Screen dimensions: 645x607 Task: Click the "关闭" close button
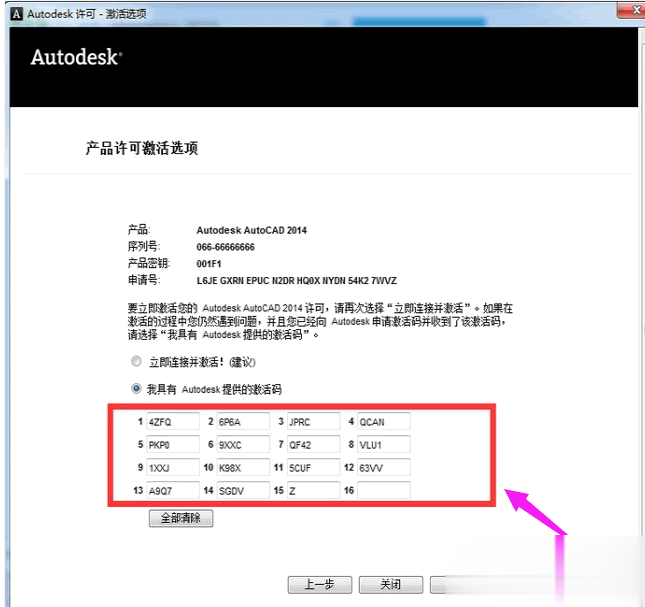point(391,584)
